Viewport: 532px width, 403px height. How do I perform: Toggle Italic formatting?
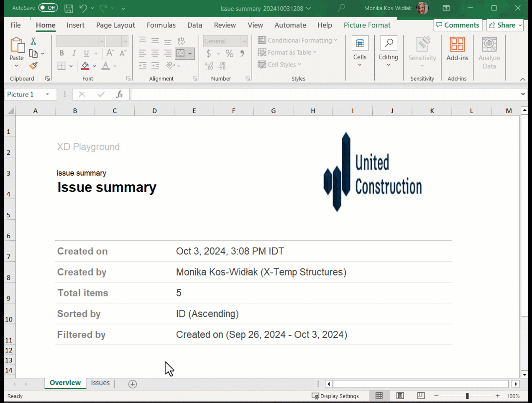coord(74,53)
